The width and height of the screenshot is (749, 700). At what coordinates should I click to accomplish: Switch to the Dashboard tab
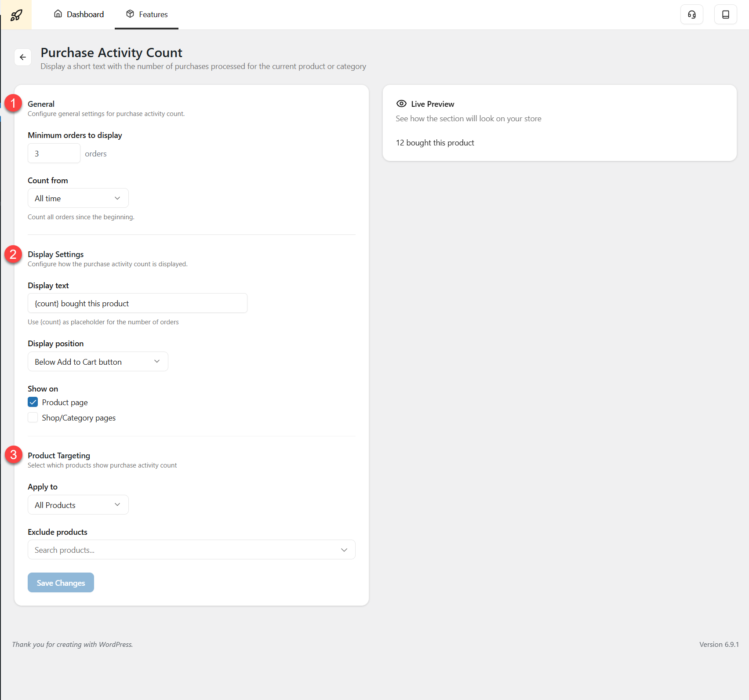click(79, 15)
